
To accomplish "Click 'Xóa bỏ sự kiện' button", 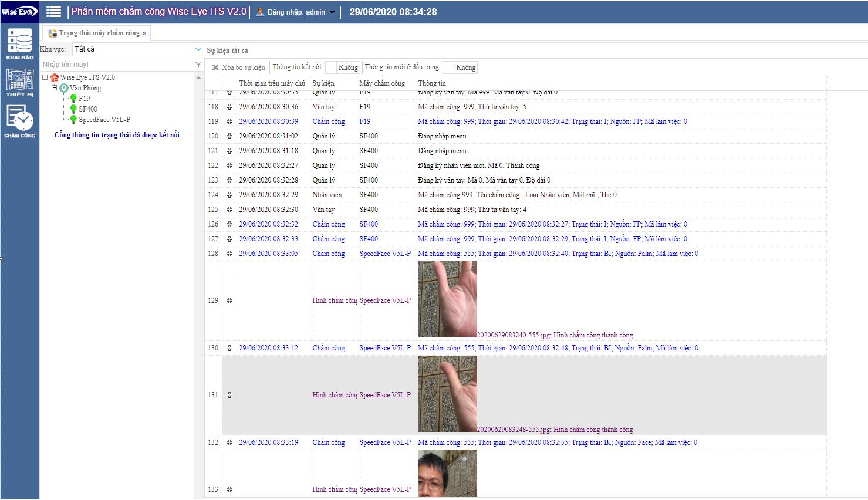I will click(238, 67).
